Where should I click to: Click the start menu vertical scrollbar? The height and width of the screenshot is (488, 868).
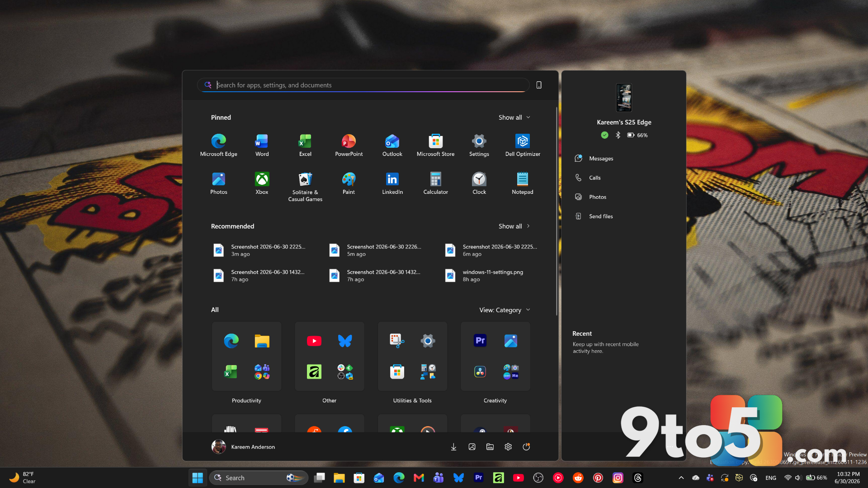tap(556, 211)
